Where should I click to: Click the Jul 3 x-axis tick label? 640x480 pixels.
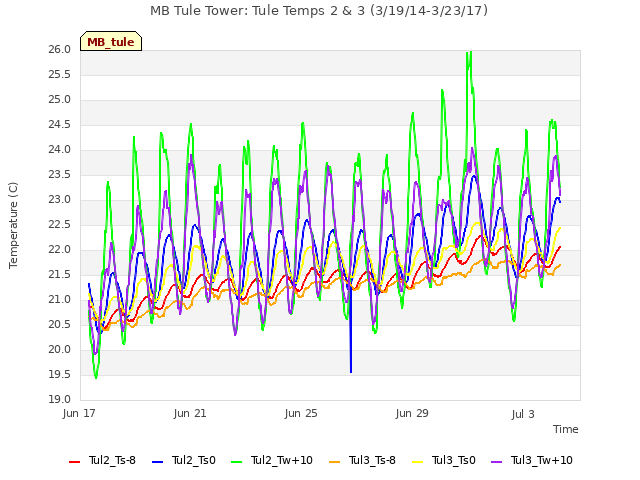coord(523,414)
